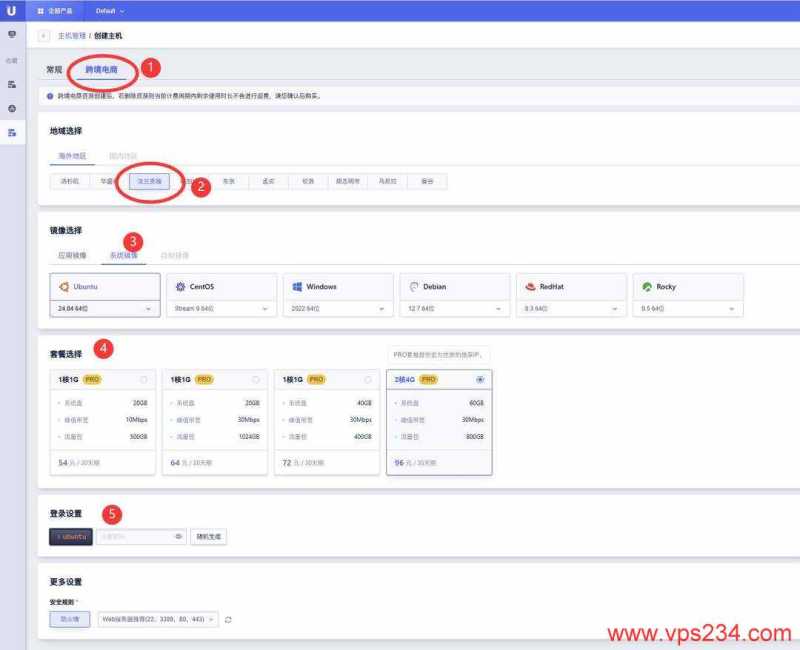Click the refresh icon beside the security rule

coord(228,619)
